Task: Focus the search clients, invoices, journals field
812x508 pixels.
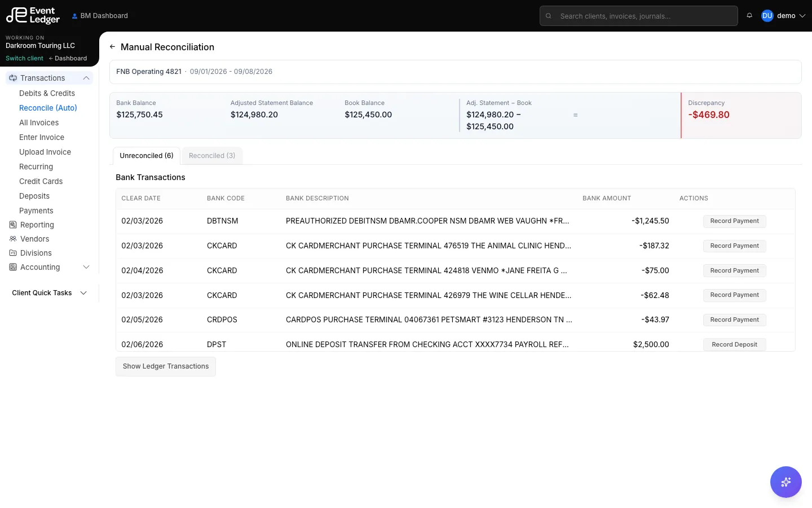Action: click(639, 16)
